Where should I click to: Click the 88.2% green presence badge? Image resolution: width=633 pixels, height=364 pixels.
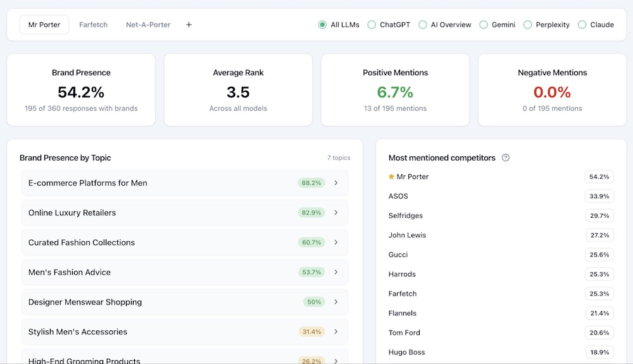(311, 183)
